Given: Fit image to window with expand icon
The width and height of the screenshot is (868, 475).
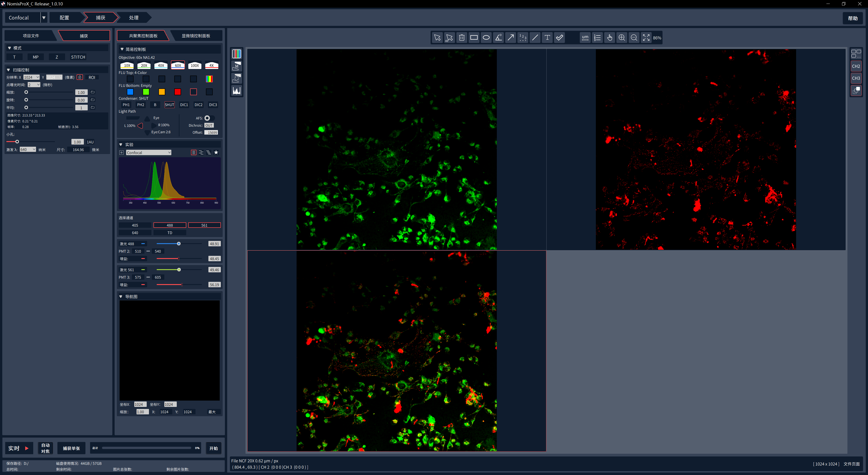Looking at the screenshot, I should point(646,38).
